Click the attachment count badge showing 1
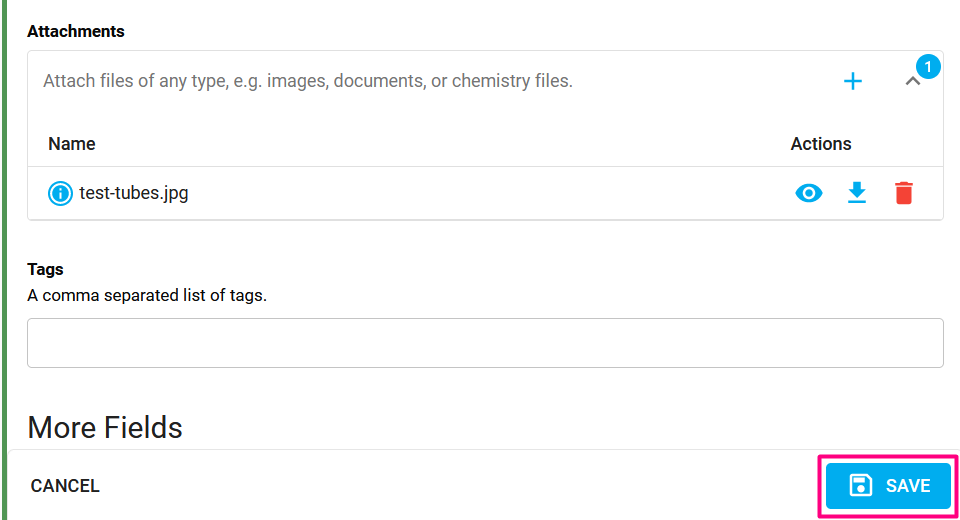The image size is (960, 520). tap(928, 66)
